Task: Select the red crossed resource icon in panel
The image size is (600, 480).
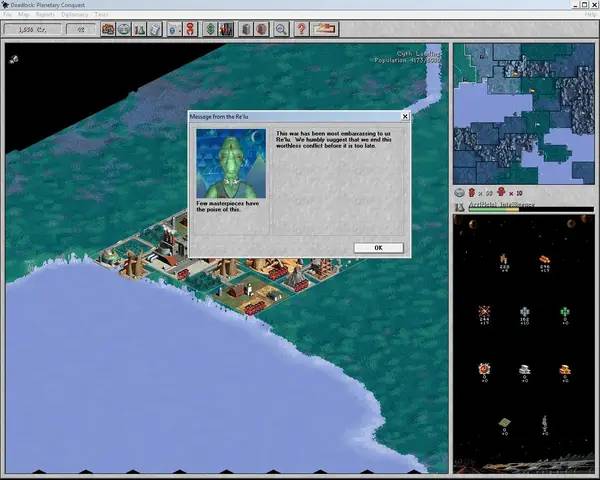Action: point(484,312)
